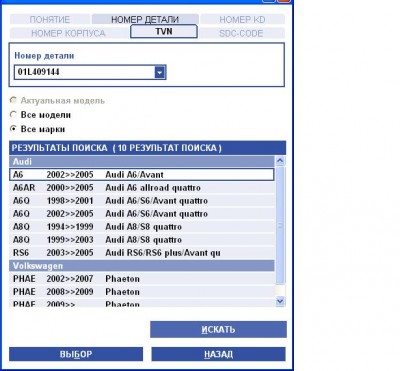Select row A6AR Audi A6 allroad quattro
Image resolution: width=400 pixels, height=371 pixels.
coord(142,188)
